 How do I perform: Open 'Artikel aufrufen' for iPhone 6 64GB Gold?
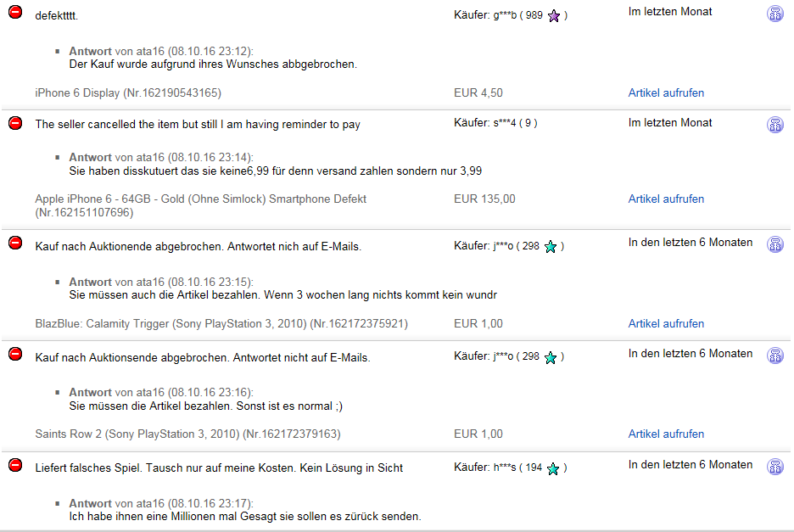(x=666, y=199)
